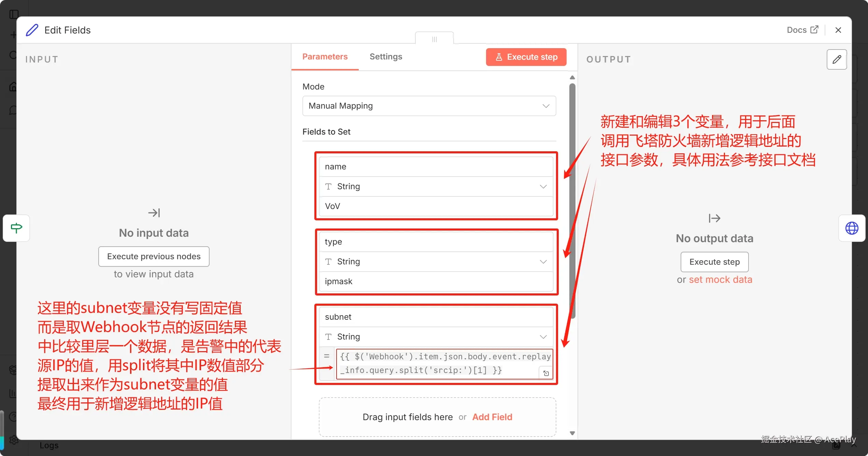The height and width of the screenshot is (456, 868).
Task: Select the Parameters tab
Action: point(325,57)
